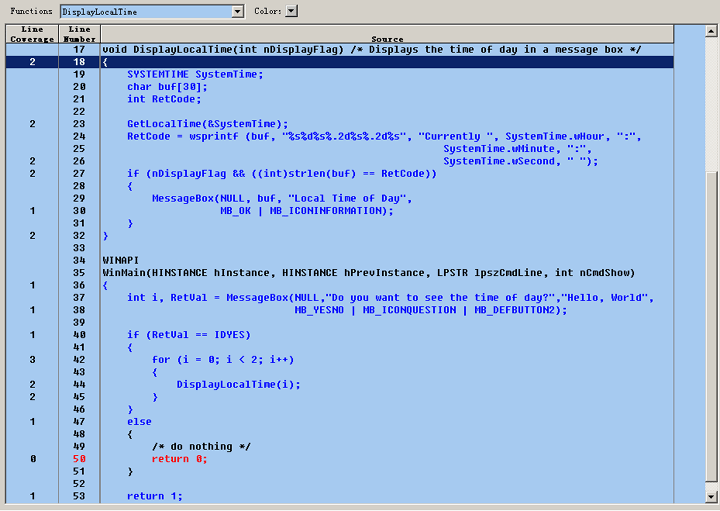Click red line number 50
The width and height of the screenshot is (720, 511).
(79, 459)
